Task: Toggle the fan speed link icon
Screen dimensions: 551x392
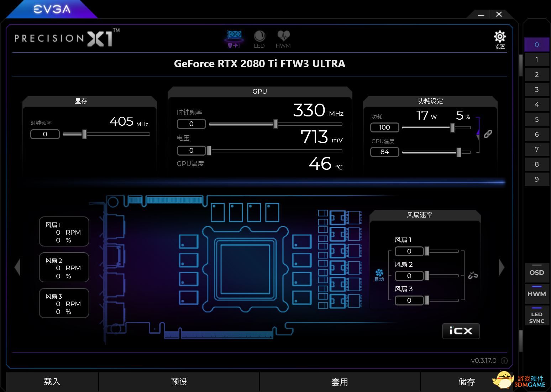Action: coord(473,275)
